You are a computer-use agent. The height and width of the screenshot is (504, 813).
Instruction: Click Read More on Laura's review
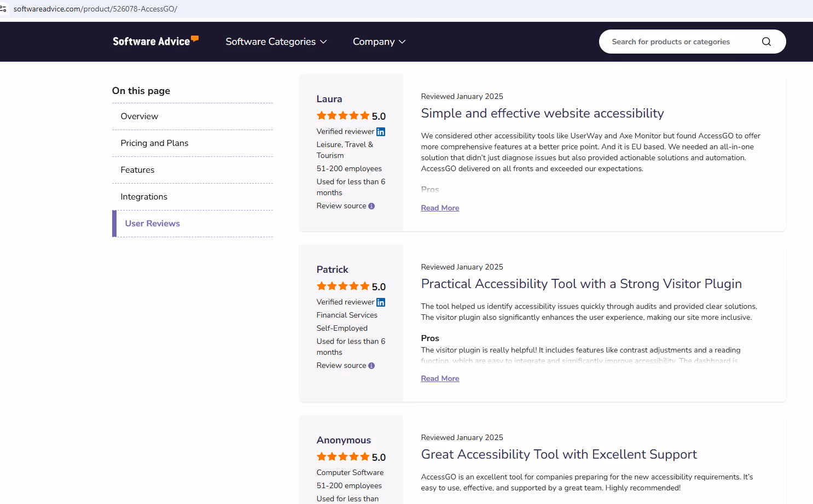[x=440, y=208]
